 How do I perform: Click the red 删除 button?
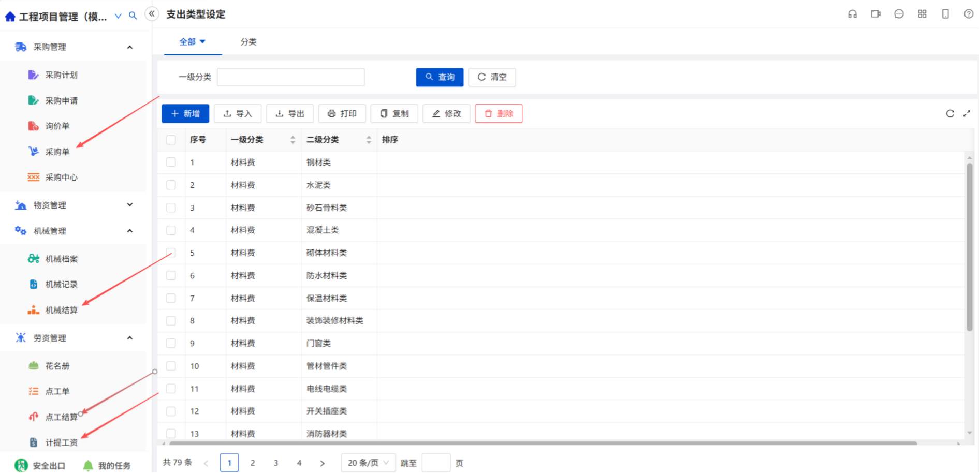[x=499, y=113]
